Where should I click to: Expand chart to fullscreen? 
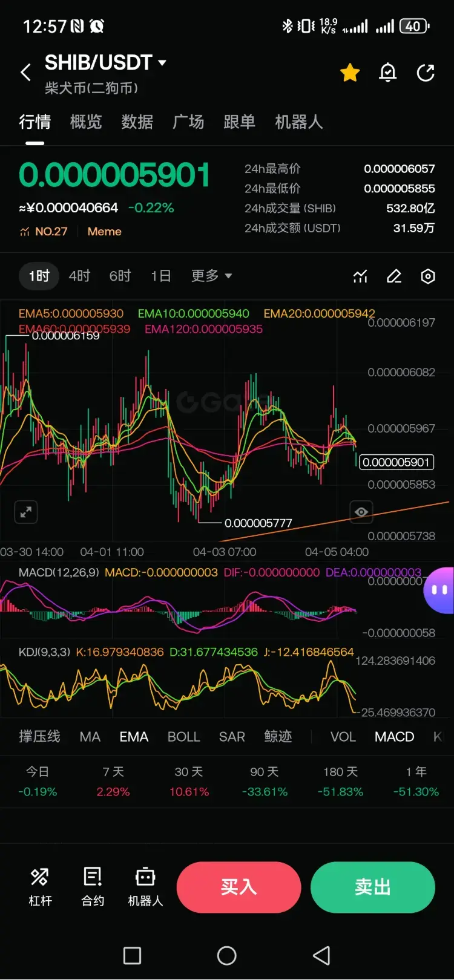tap(26, 512)
